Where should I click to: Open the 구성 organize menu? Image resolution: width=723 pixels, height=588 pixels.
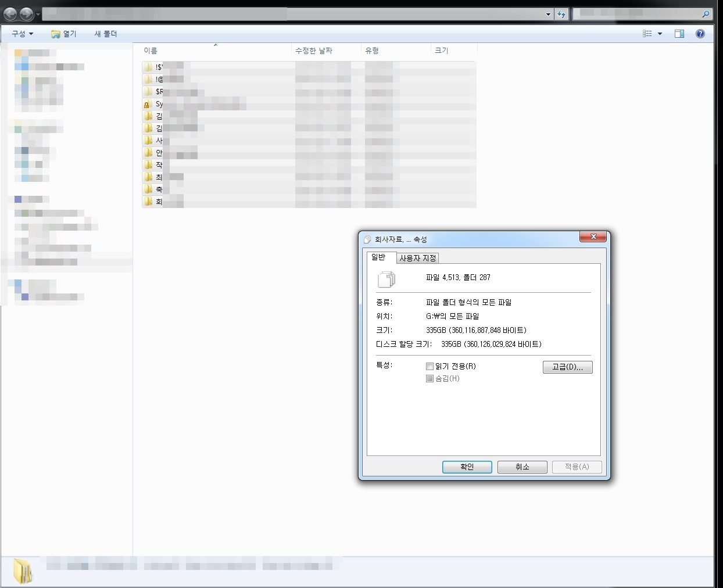(23, 34)
